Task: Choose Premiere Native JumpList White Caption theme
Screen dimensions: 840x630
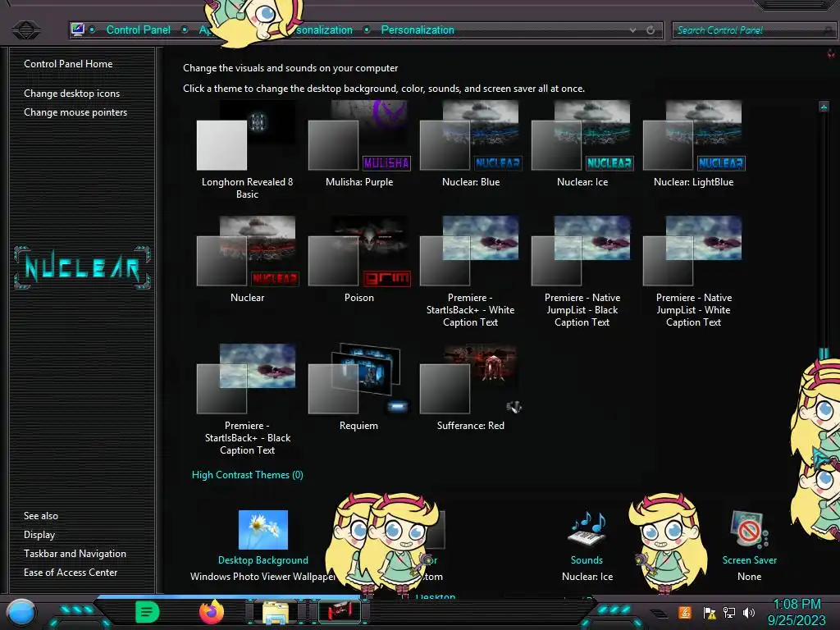Action: click(694, 272)
